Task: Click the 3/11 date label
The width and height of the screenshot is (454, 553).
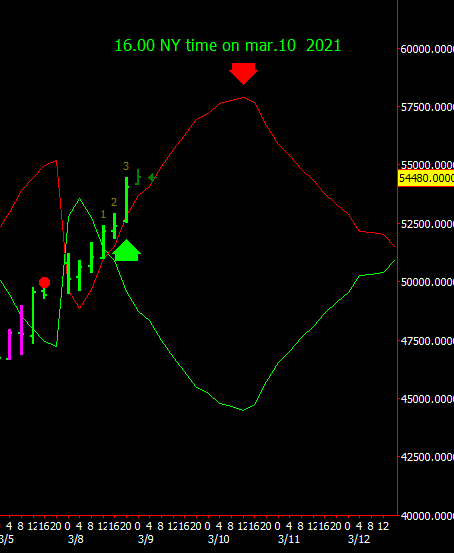Action: tap(289, 540)
